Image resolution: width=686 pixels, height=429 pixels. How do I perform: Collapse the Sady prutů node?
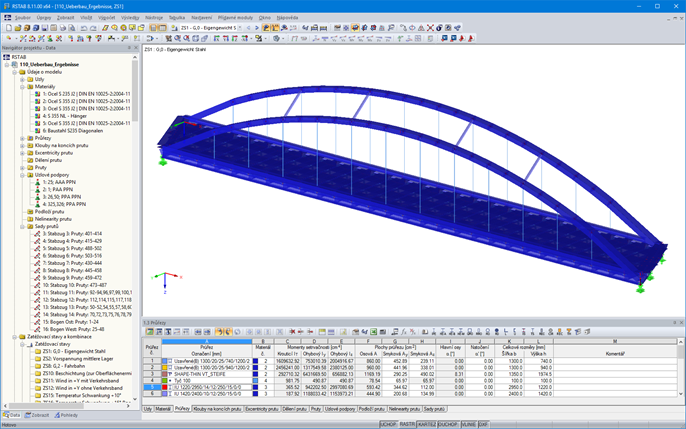pos(22,227)
